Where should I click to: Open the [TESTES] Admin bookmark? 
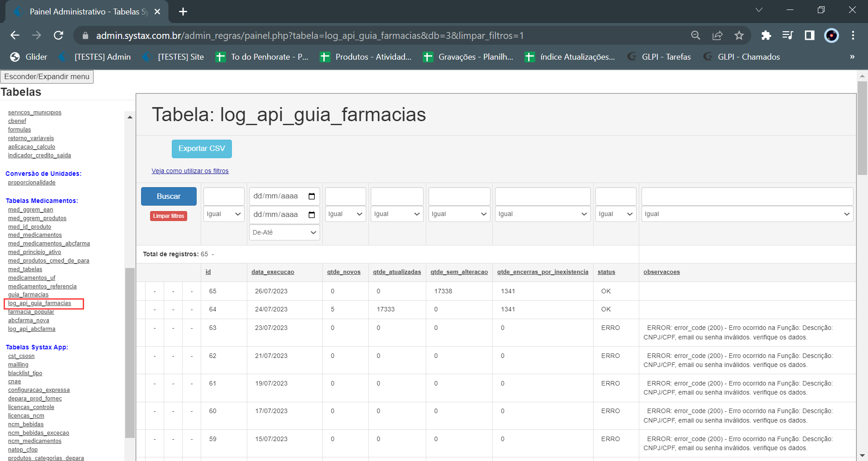tap(95, 57)
